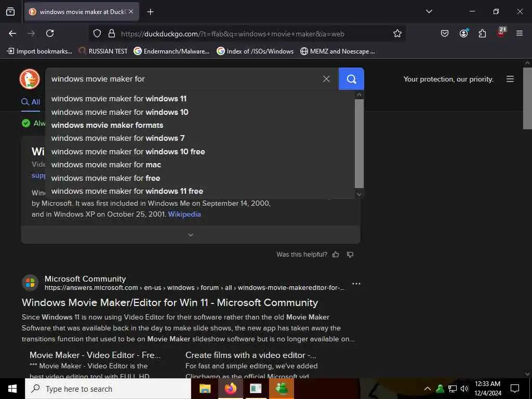Close the windows movie maker tab
Image resolution: width=532 pixels, height=399 pixels.
131,11
